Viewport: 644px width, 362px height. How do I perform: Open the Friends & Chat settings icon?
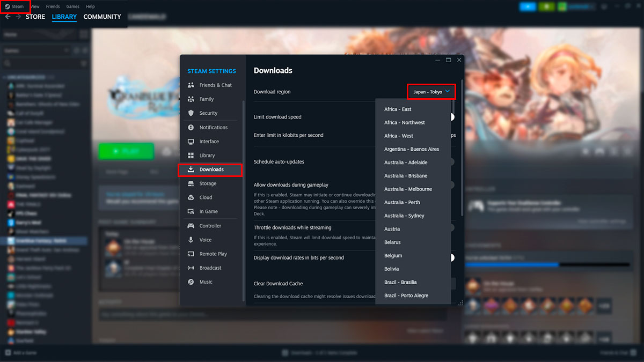tap(191, 85)
